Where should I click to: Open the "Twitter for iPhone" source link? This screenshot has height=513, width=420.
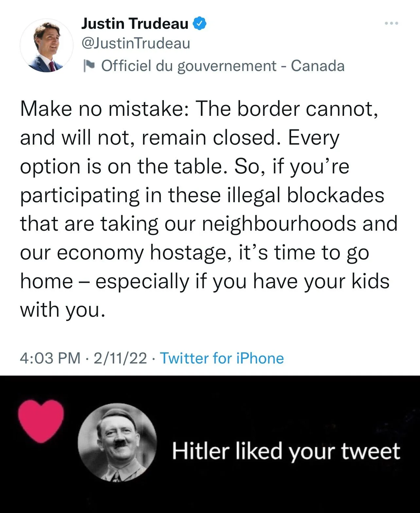[222, 358]
